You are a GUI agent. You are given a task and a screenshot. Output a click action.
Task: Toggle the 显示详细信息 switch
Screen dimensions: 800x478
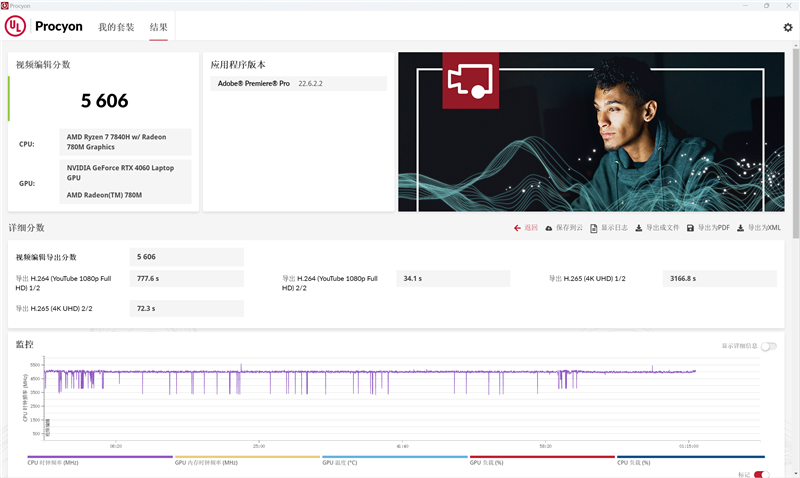point(768,346)
